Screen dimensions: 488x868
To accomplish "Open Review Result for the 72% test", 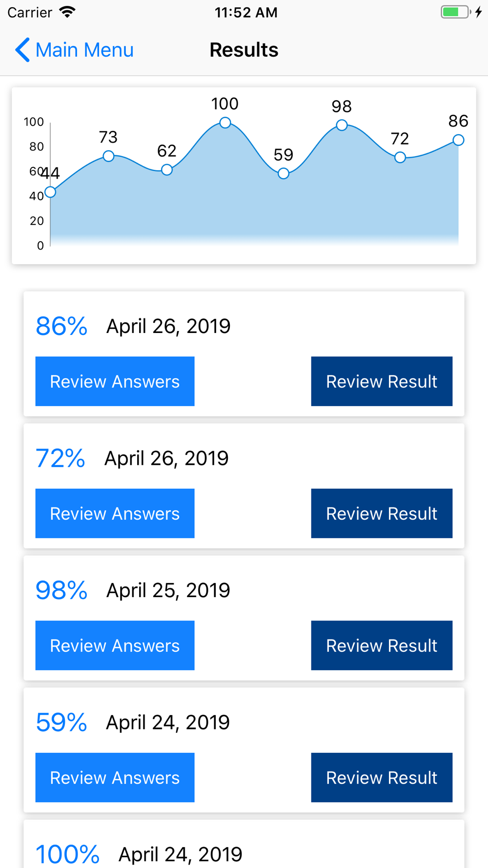I will pyautogui.click(x=382, y=513).
